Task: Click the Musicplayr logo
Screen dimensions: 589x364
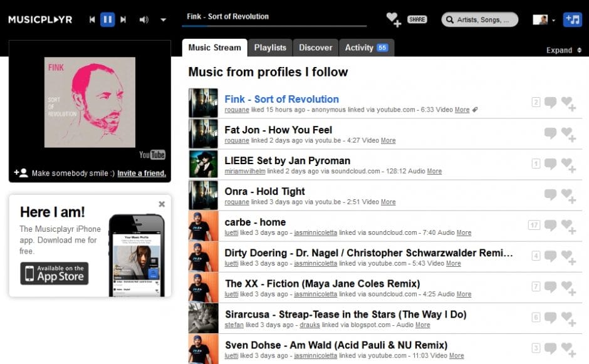Action: [40, 19]
